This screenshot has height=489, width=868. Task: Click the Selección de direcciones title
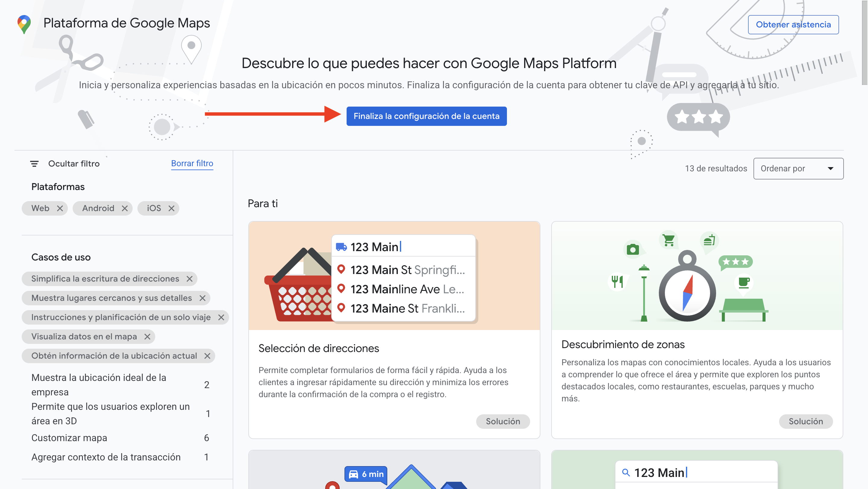click(x=319, y=348)
